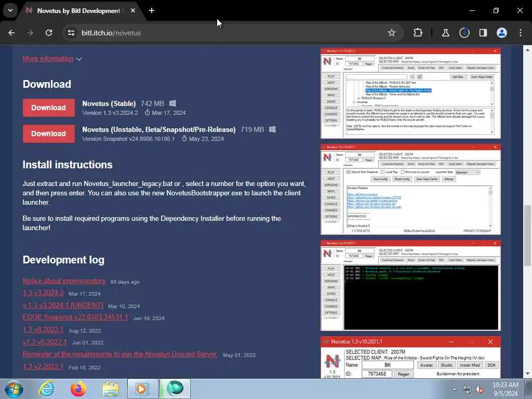Open the network tray icon
Viewport: 532px width, 399px height.
[x=467, y=390]
